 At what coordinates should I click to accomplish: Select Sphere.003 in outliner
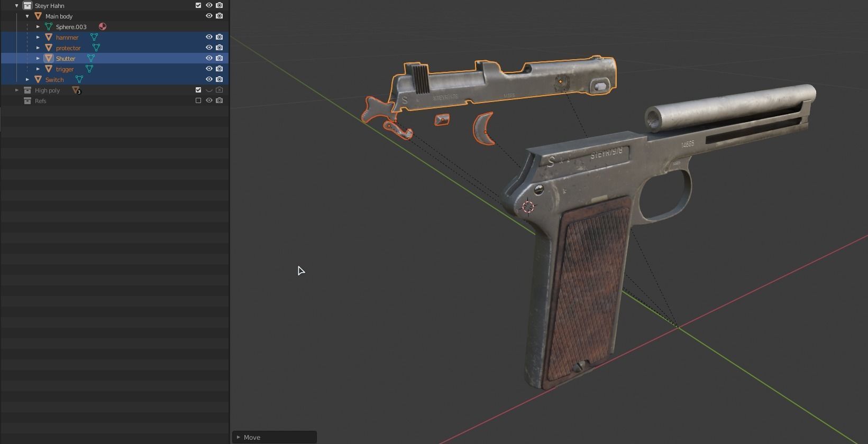(x=71, y=27)
